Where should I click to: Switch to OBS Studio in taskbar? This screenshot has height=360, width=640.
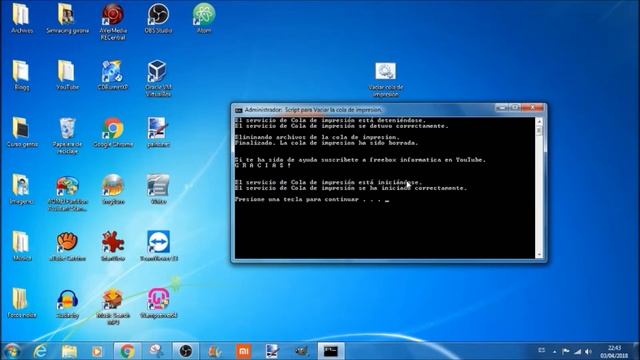pyautogui.click(x=185, y=351)
